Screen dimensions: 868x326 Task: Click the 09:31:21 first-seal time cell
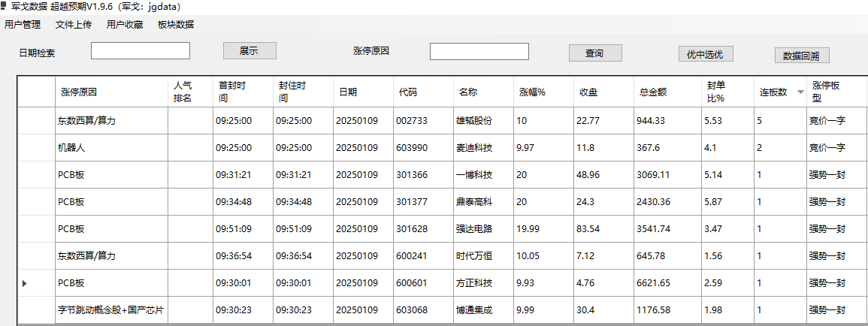coord(243,175)
